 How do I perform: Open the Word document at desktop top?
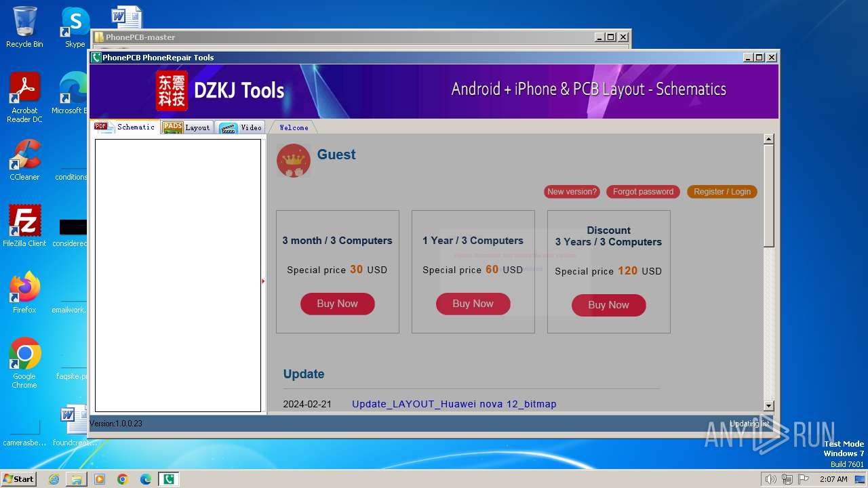(126, 17)
